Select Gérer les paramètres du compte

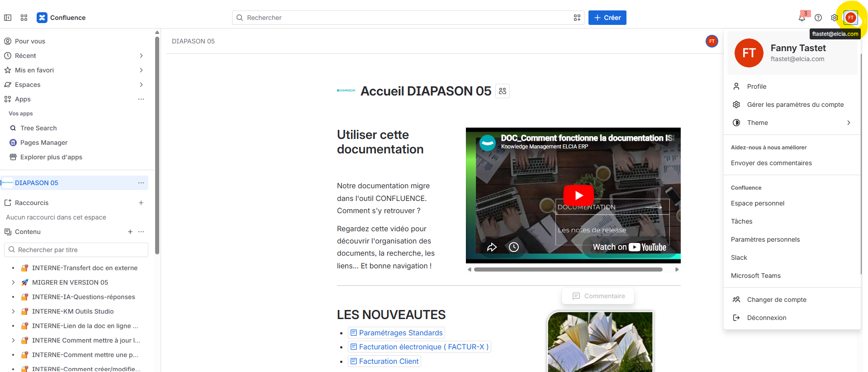coord(792,105)
